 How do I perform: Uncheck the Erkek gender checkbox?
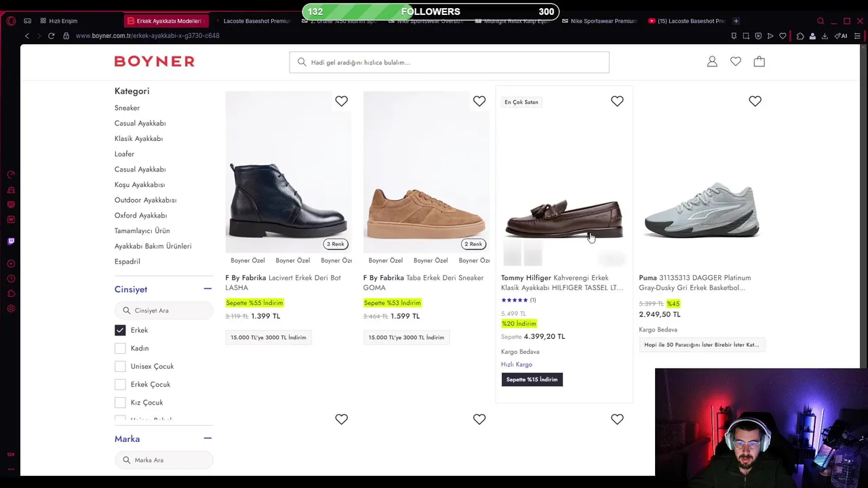[120, 330]
